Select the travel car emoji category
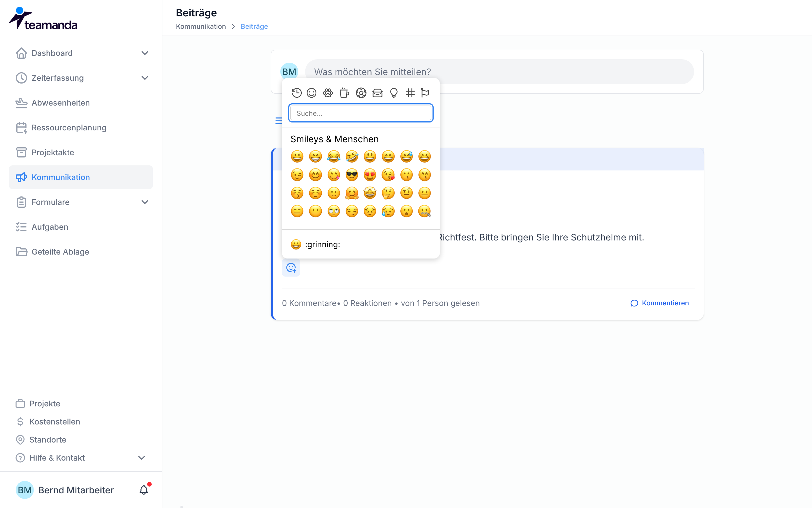The image size is (812, 508). [378, 93]
